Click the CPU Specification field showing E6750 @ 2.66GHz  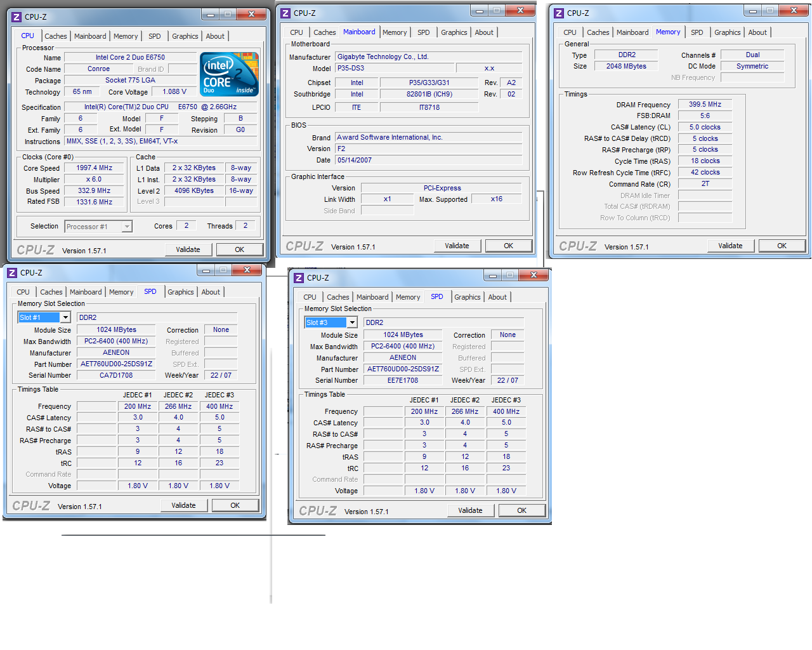(161, 107)
